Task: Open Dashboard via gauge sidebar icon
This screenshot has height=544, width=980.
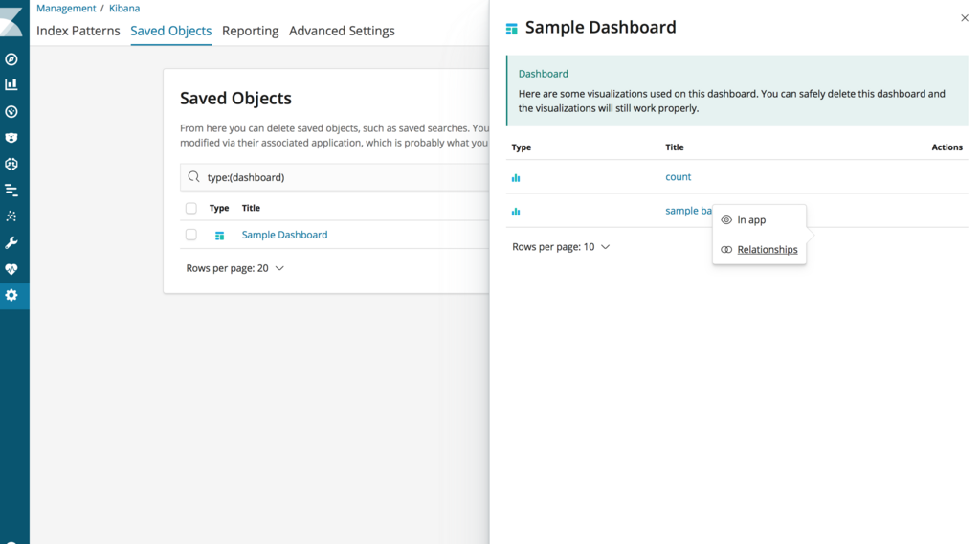Action: [11, 112]
